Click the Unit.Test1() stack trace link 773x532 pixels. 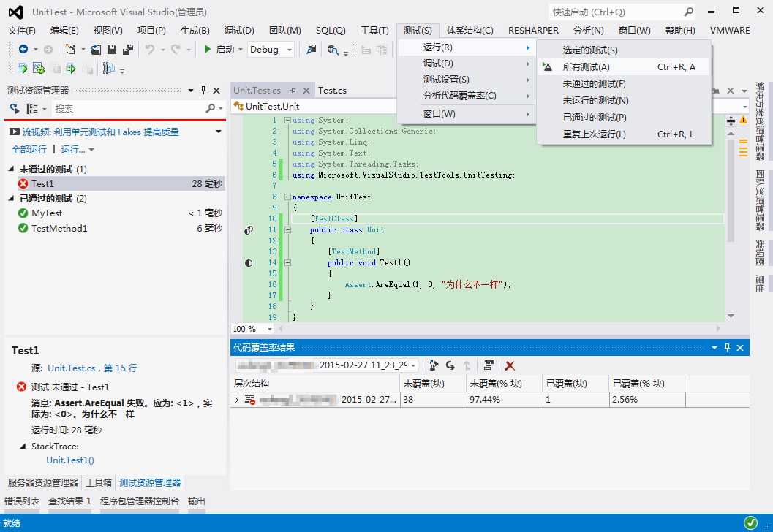[70, 460]
